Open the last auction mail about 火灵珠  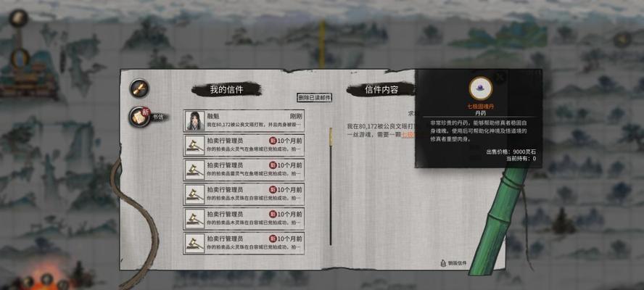click(x=244, y=243)
